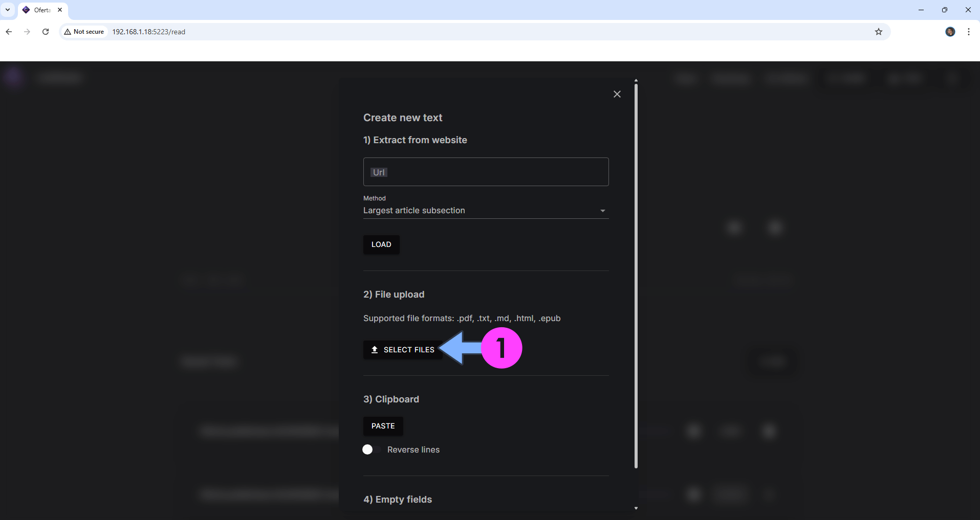Click the SELECT FILES upload button

(x=403, y=350)
